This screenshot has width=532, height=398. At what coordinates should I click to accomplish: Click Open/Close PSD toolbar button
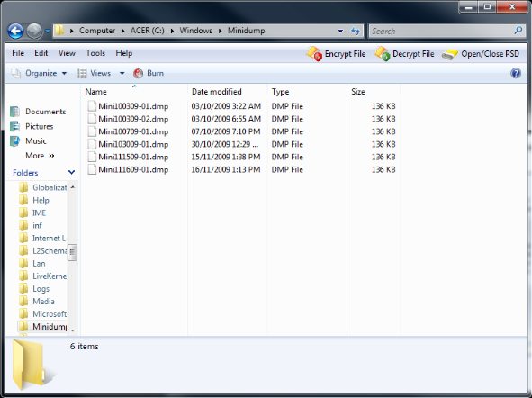click(481, 54)
